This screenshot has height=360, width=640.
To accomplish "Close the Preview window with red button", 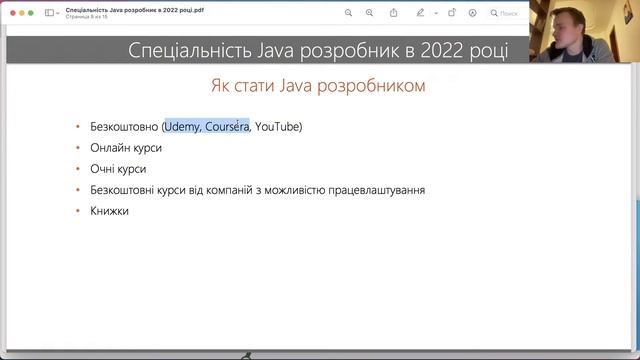I will [x=13, y=13].
